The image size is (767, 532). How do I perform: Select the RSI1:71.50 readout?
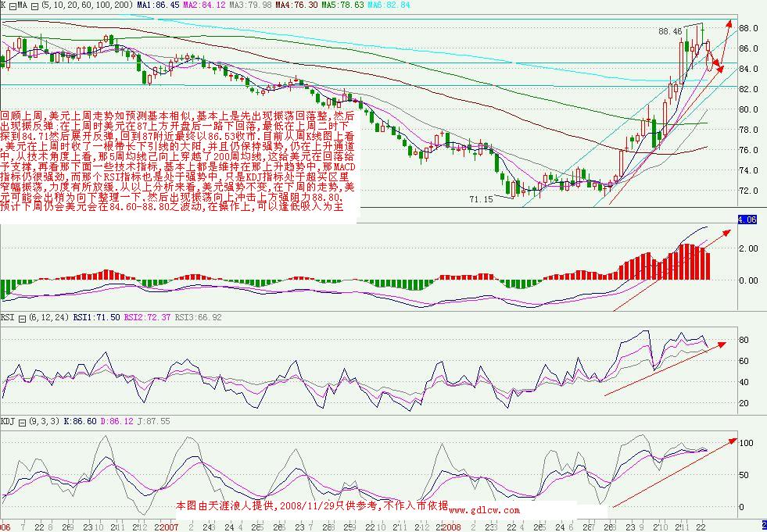[x=97, y=318]
